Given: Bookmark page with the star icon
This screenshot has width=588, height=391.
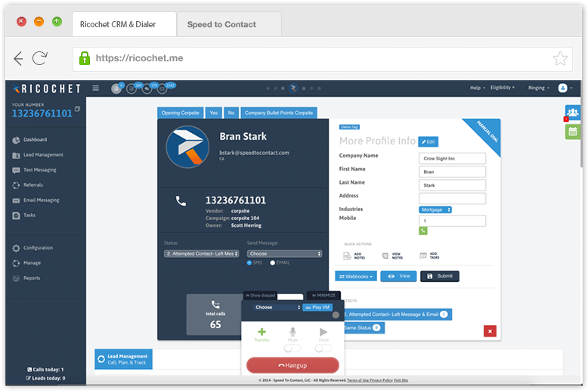Looking at the screenshot, I should (560, 58).
